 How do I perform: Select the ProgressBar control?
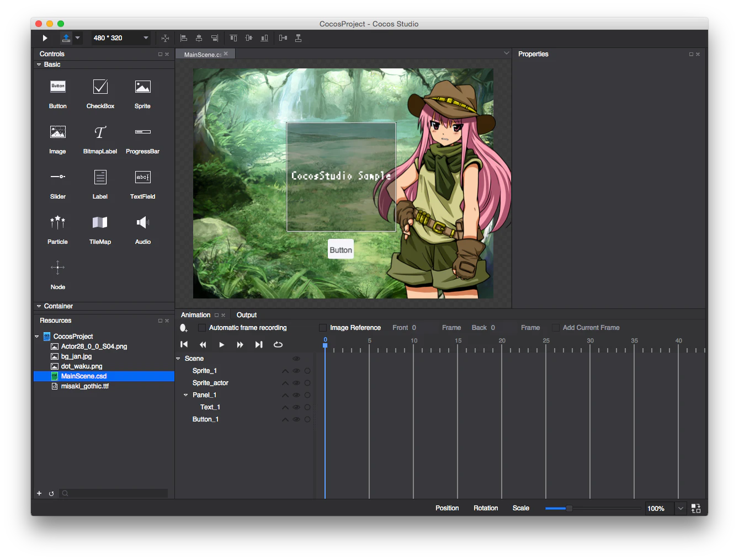pos(142,138)
